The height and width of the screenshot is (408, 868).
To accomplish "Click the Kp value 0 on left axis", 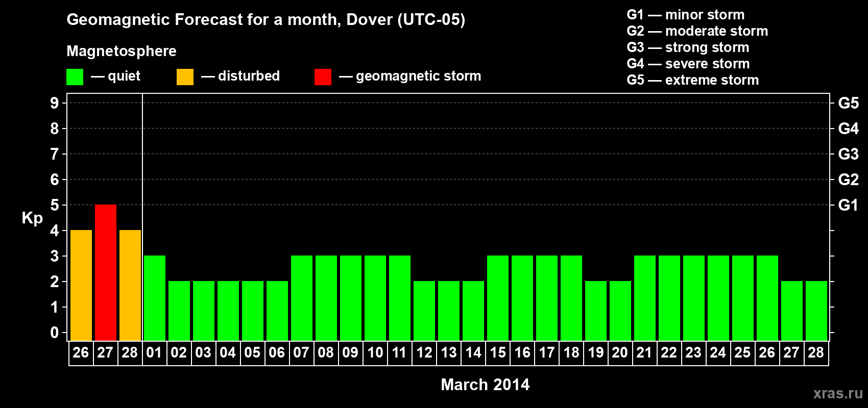I will point(55,333).
